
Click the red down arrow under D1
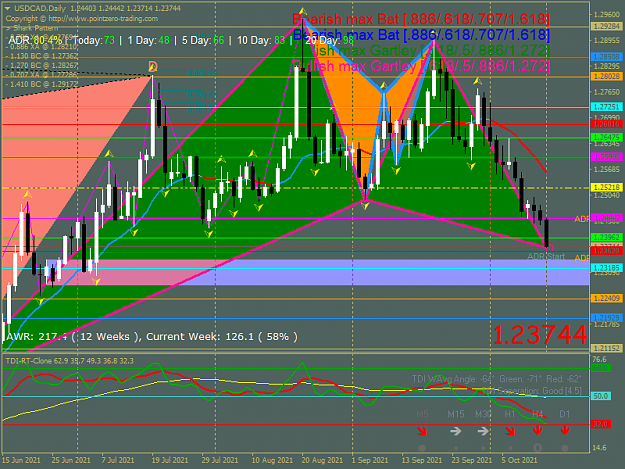(x=565, y=430)
